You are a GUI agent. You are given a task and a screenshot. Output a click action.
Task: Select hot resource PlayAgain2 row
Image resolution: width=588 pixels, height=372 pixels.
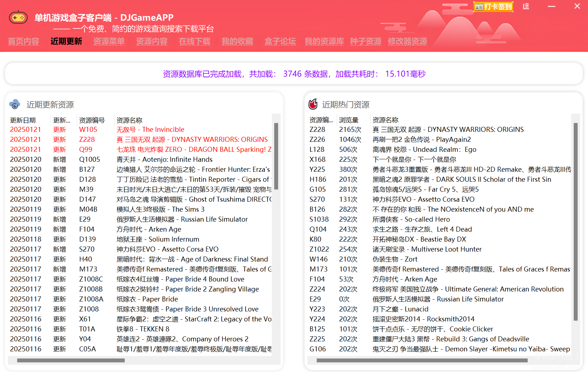point(439,139)
